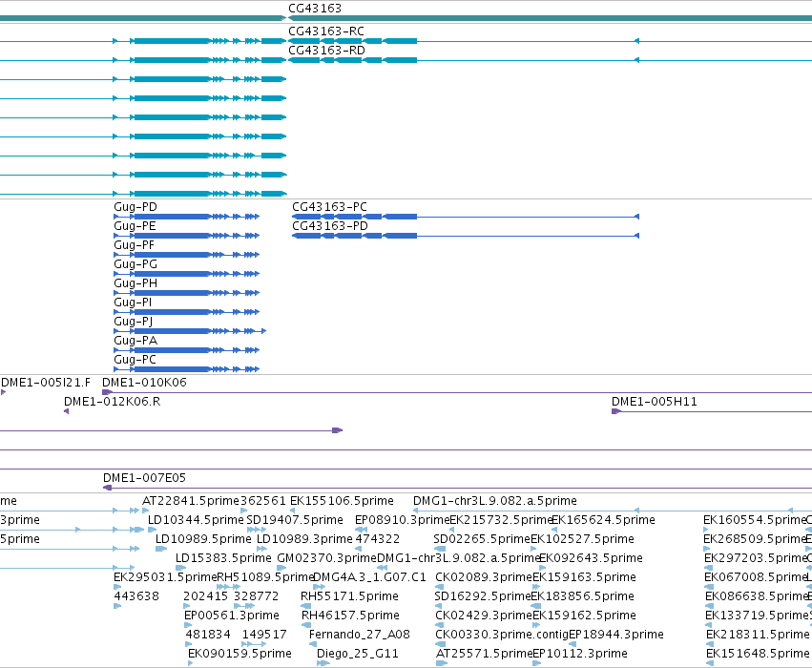Select the CG43163 gene label
Image resolution: width=812 pixels, height=668 pixels.
pos(314,9)
